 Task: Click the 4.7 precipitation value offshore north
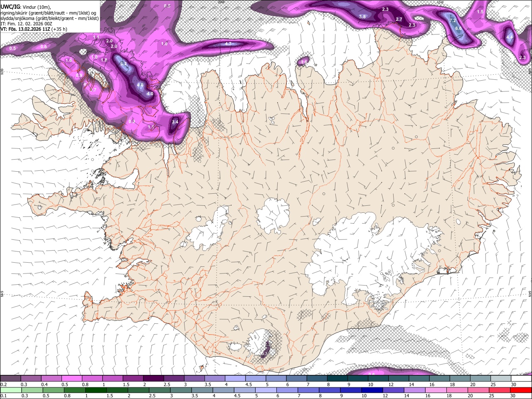pos(228,44)
